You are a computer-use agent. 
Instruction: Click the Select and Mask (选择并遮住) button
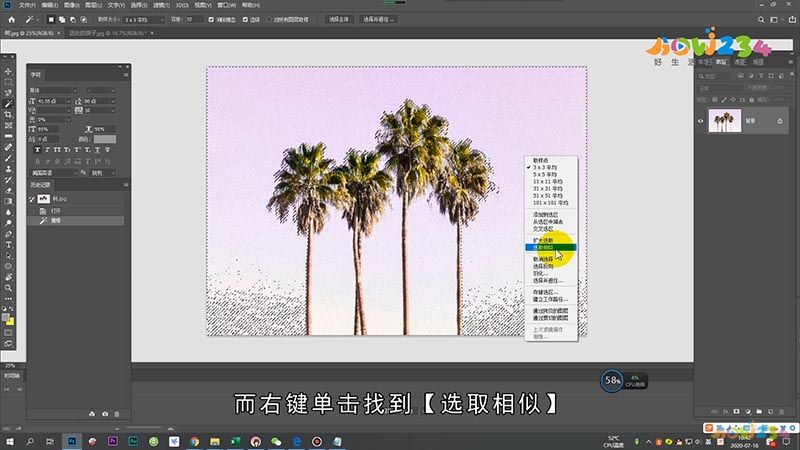pyautogui.click(x=379, y=19)
